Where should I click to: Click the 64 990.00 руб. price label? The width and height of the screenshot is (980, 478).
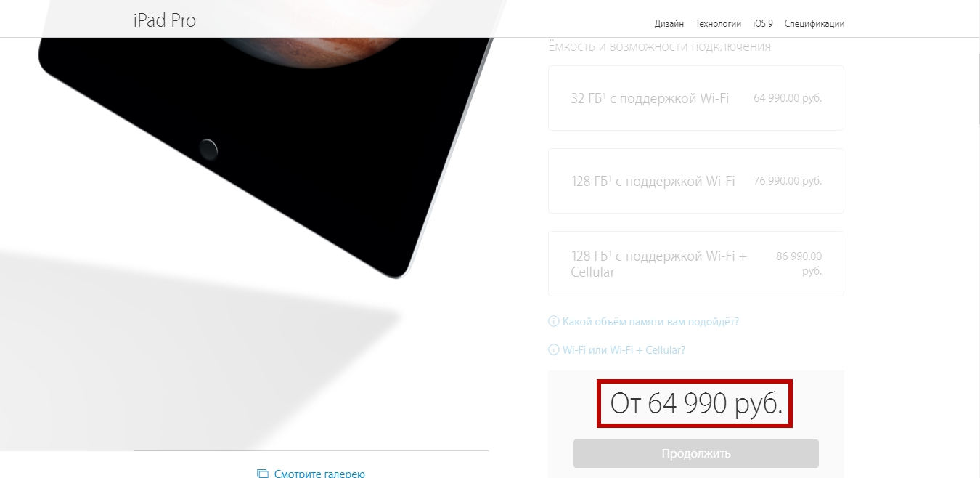[788, 98]
